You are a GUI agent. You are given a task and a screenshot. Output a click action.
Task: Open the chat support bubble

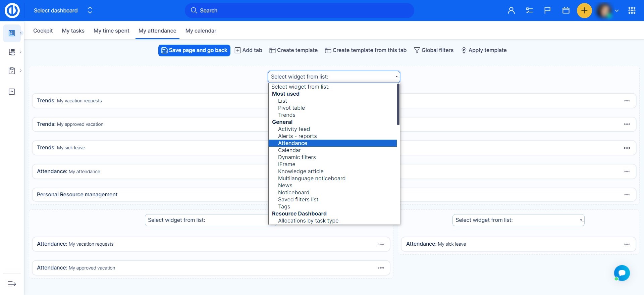(622, 273)
